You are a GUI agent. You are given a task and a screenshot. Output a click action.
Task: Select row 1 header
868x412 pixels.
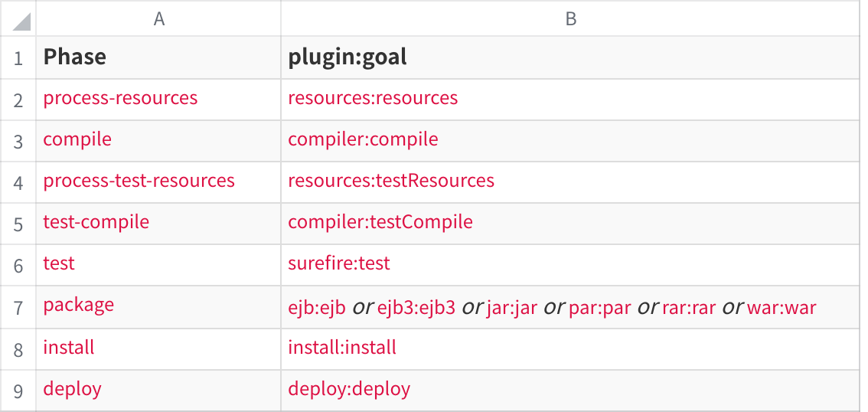coord(18,57)
